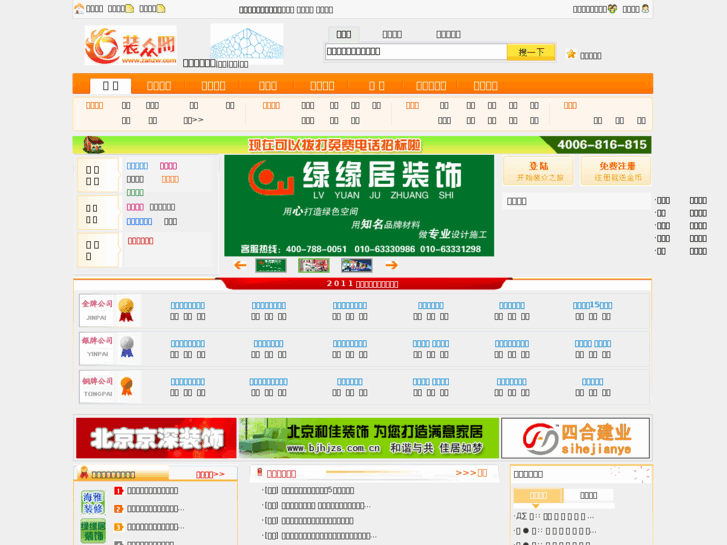Click the yellow 搜一下 search button
The width and height of the screenshot is (727, 545).
click(531, 52)
